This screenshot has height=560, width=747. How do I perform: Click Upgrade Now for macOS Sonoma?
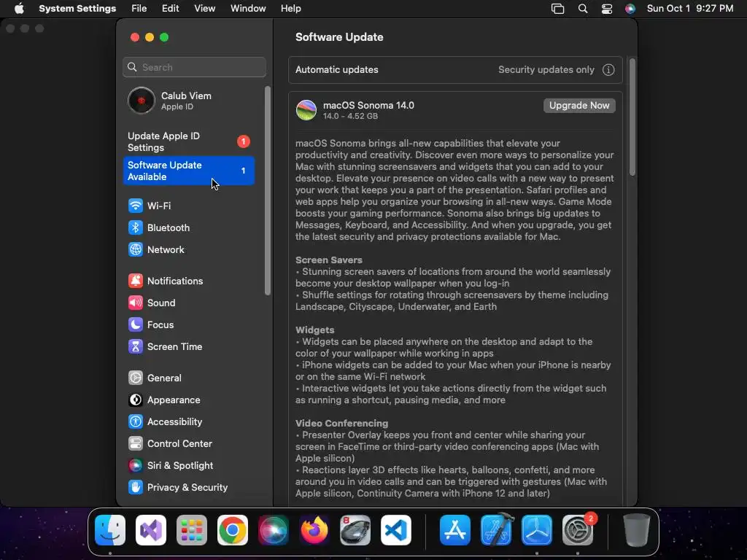pos(579,106)
